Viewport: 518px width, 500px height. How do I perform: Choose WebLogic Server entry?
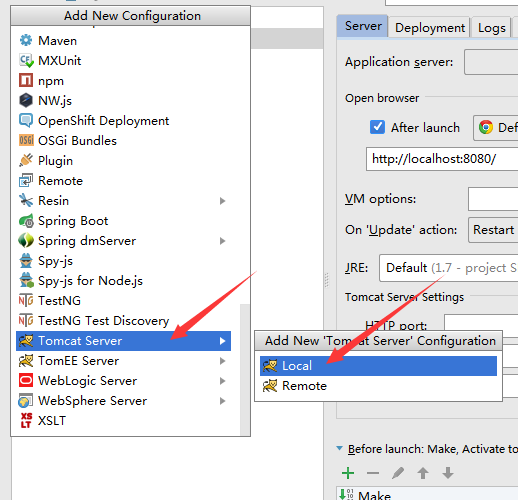pyautogui.click(x=123, y=381)
